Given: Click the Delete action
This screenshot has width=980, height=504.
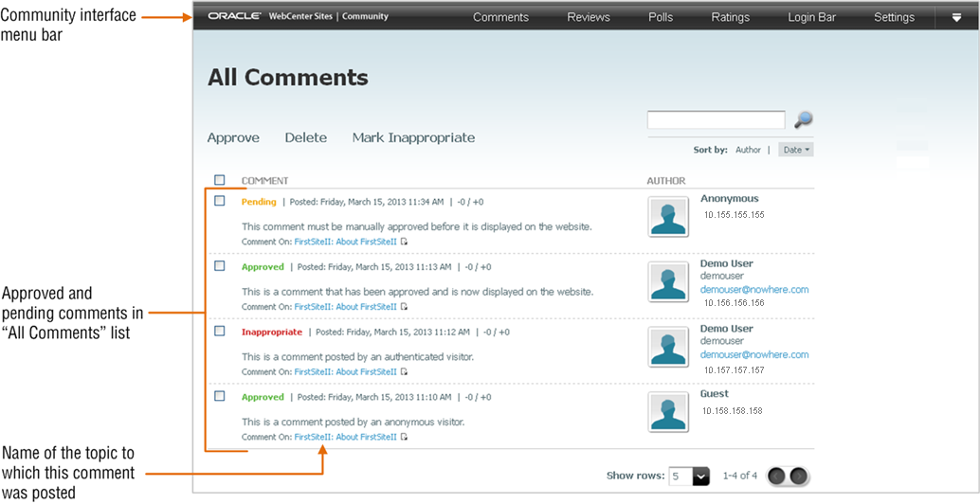Looking at the screenshot, I should [x=305, y=138].
